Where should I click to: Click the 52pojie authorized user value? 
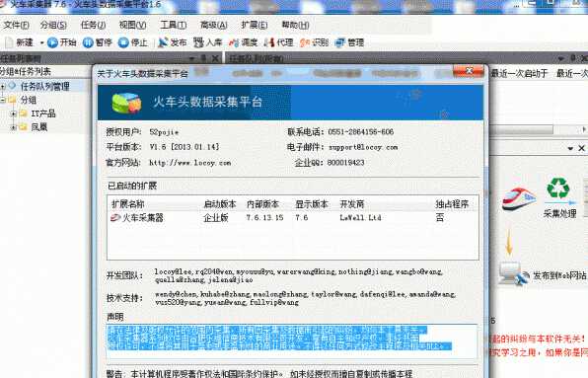click(x=164, y=132)
